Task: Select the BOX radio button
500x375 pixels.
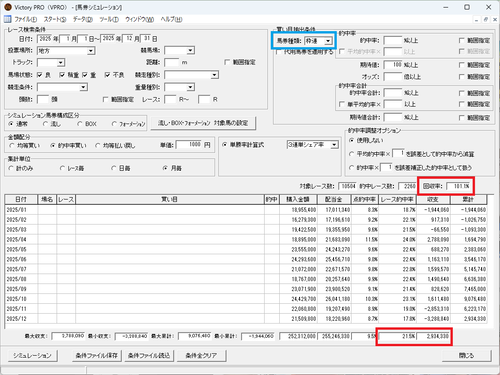Action: pos(79,124)
